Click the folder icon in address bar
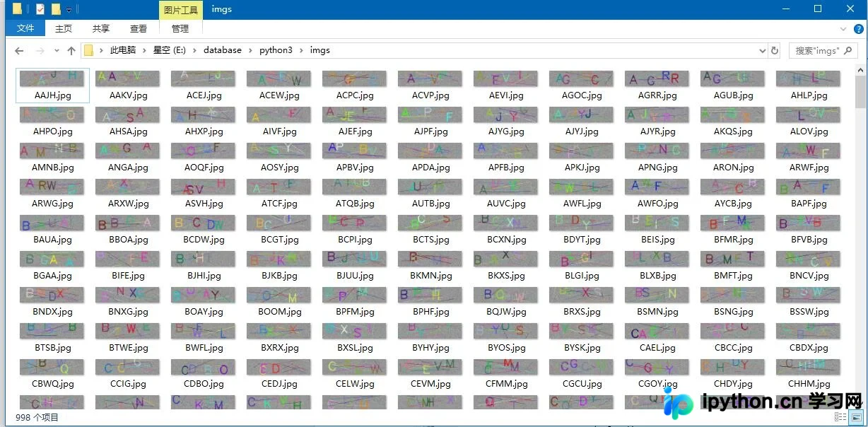 coord(88,51)
